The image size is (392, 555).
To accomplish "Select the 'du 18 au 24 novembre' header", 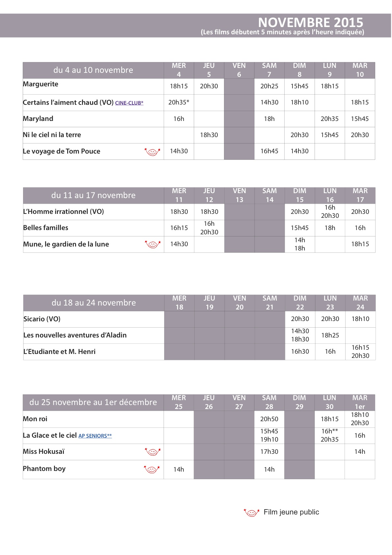I will 94,303.
